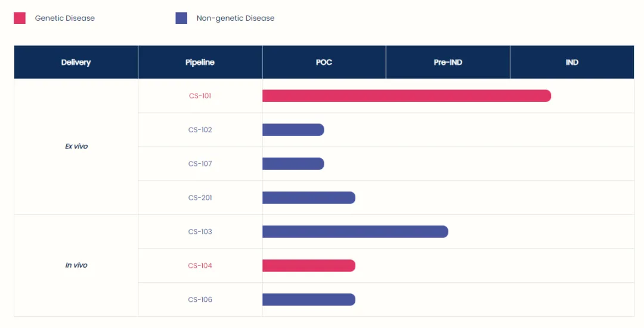Click the CS-101 pink progress bar
This screenshot has height=328, width=644.
click(x=406, y=95)
